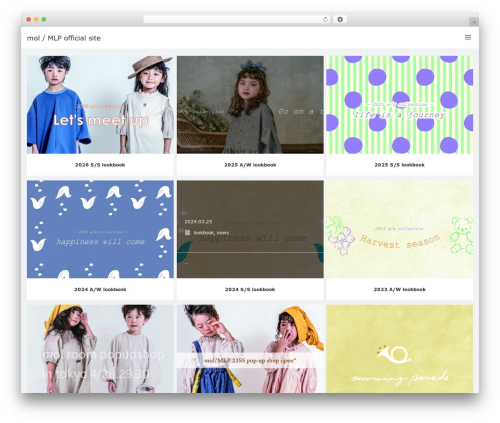Image resolution: width=500 pixels, height=423 pixels.
Task: Click the document icon beside lookbook, news
Action: tap(187, 232)
